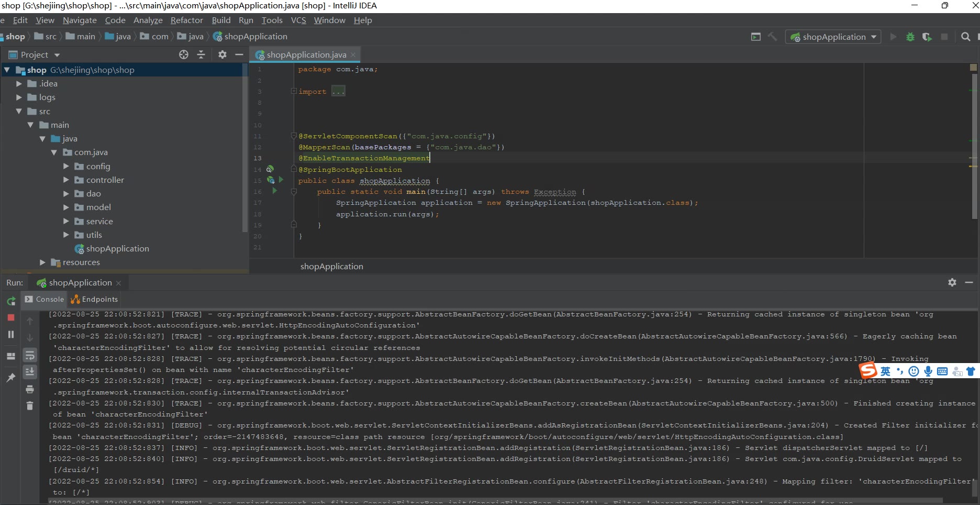
Task: Expand the resources folder
Action: click(42, 262)
